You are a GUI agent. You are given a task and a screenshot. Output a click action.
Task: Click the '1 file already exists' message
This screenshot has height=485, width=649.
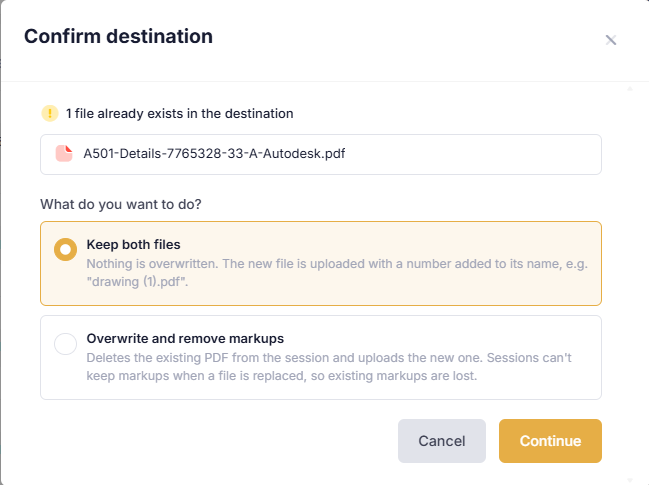click(180, 113)
